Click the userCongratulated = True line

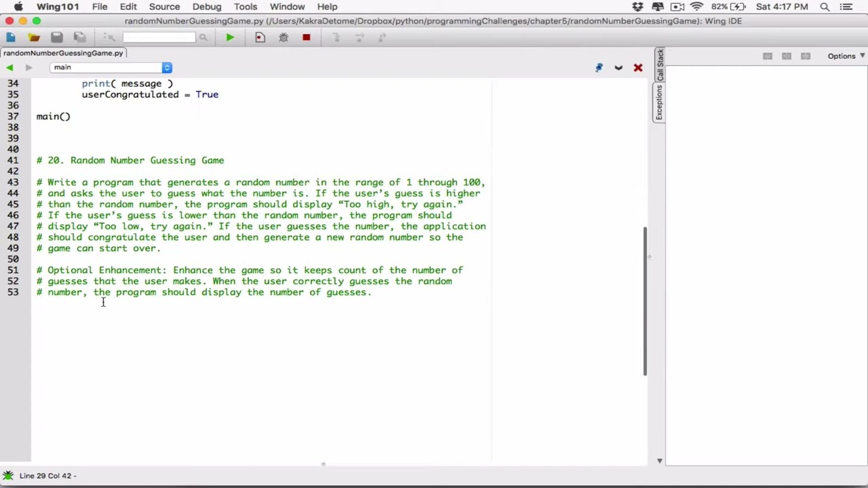point(150,94)
